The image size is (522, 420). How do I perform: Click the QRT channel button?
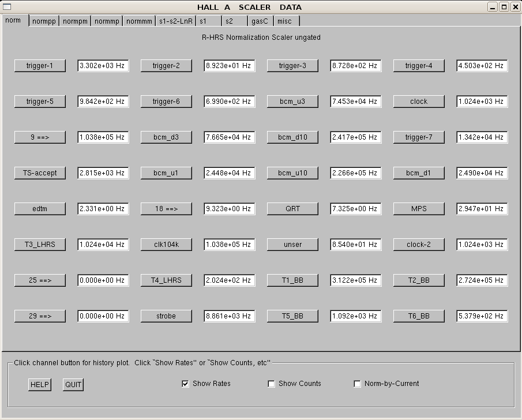pyautogui.click(x=292, y=209)
